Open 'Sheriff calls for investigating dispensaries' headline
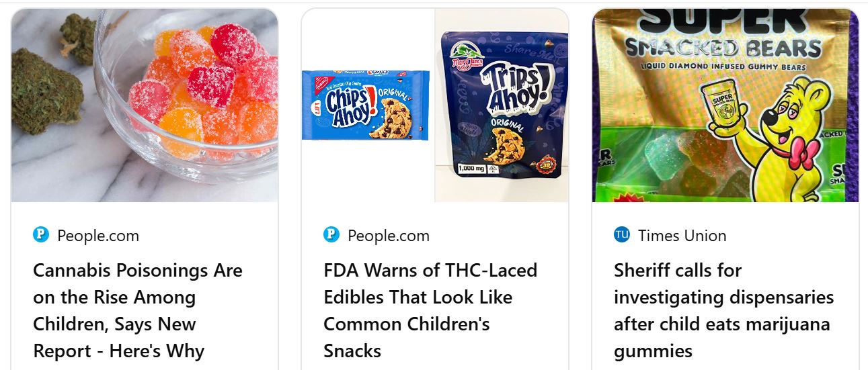The image size is (868, 370). 724,310
